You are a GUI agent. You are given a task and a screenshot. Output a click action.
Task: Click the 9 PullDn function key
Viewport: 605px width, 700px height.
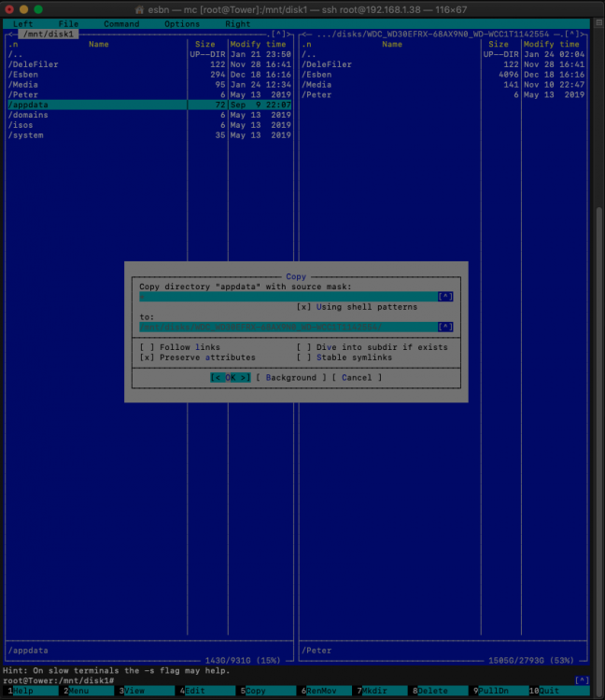[x=499, y=691]
